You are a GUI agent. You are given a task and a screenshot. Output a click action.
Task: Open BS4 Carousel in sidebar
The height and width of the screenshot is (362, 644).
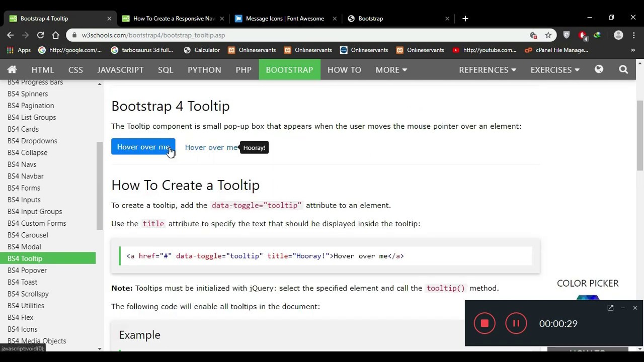click(x=28, y=235)
